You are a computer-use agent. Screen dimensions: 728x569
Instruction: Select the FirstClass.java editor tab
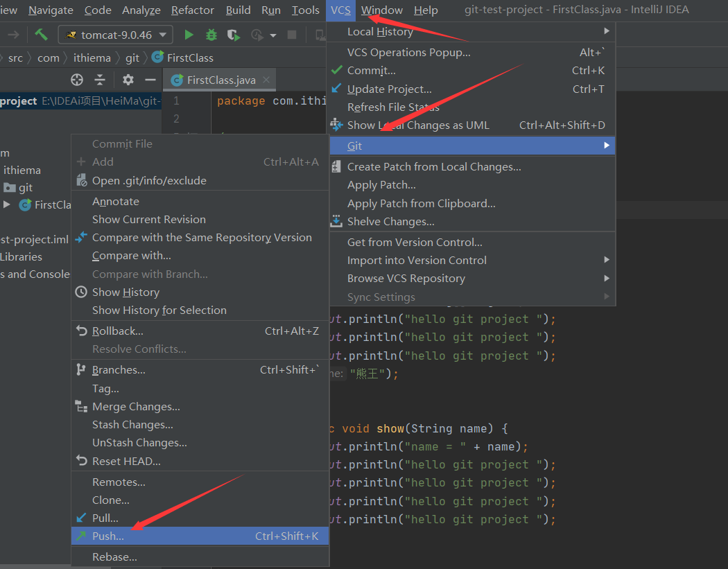(220, 80)
